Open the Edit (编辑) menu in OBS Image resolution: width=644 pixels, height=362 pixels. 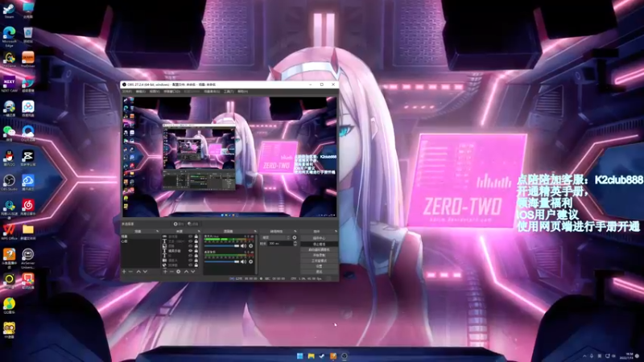141,92
